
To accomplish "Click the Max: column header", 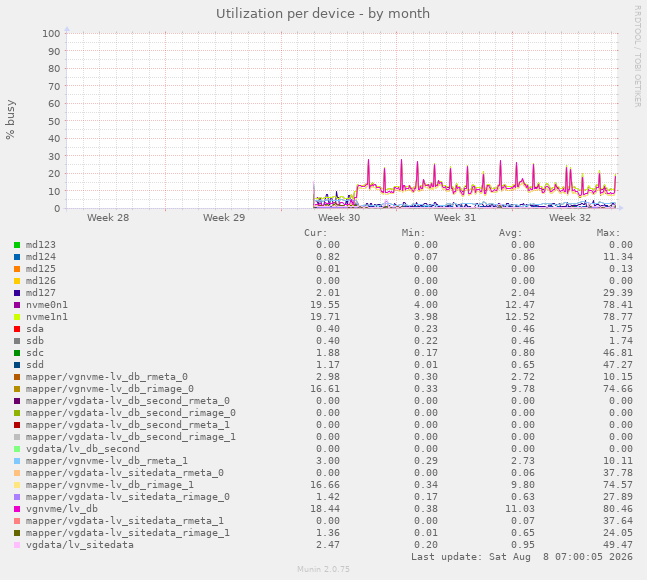I will tap(608, 233).
